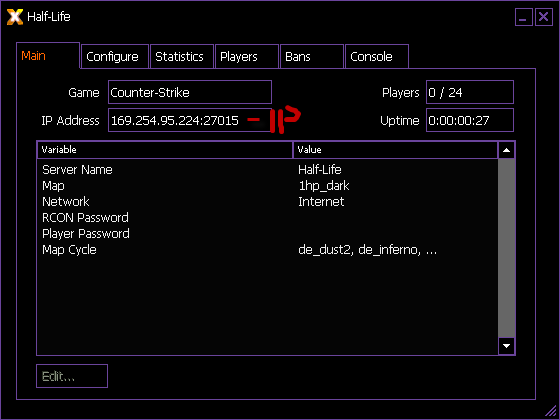Click the scroll down arrow in variable list
The width and height of the screenshot is (560, 420).
(x=506, y=346)
